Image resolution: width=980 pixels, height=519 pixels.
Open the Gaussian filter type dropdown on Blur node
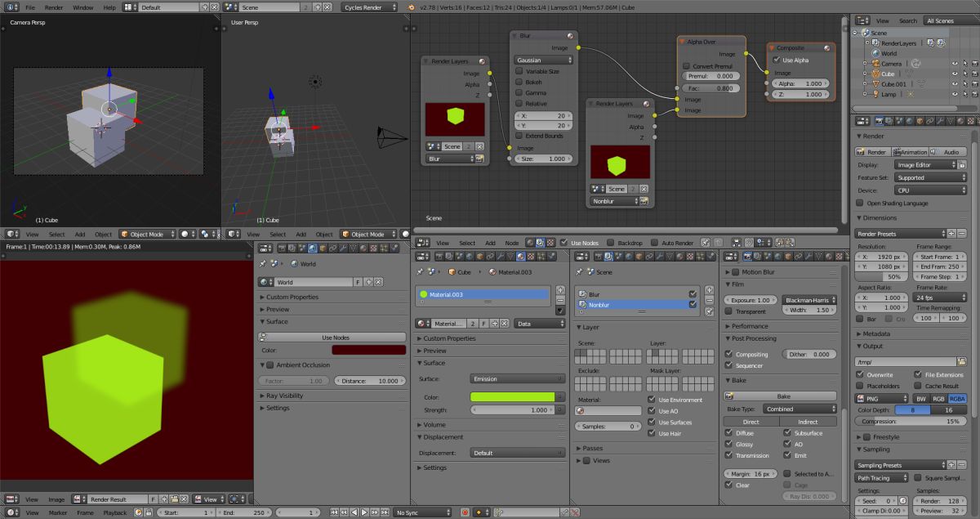(x=543, y=60)
